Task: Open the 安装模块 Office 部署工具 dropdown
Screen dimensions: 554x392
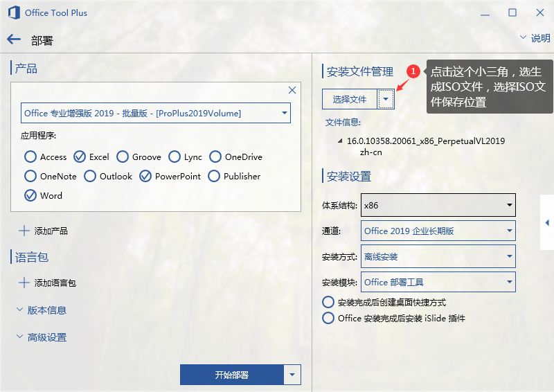Action: 438,282
